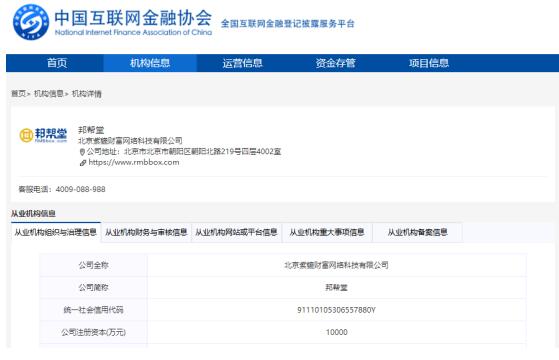Screen dimensions: 559x360
Task: Click the 从业机构信息 section heading
Action: click(x=33, y=214)
